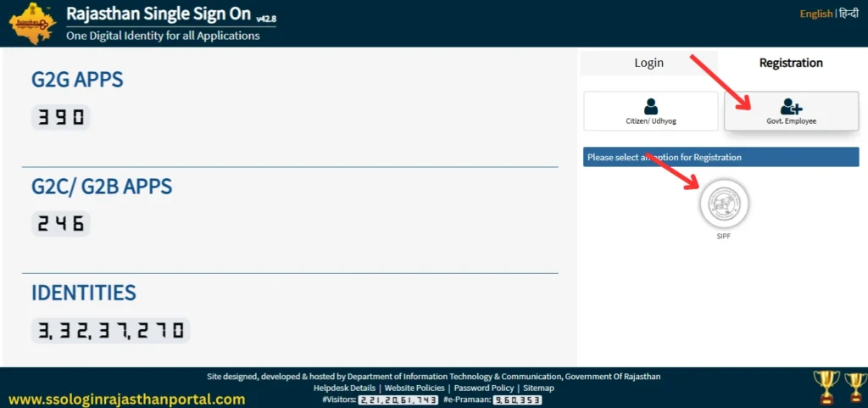
Task: Click the G2G APPS heading
Action: pyautogui.click(x=77, y=80)
